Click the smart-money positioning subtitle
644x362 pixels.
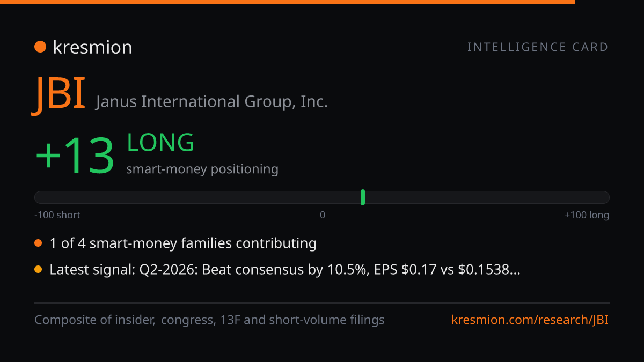pos(202,169)
